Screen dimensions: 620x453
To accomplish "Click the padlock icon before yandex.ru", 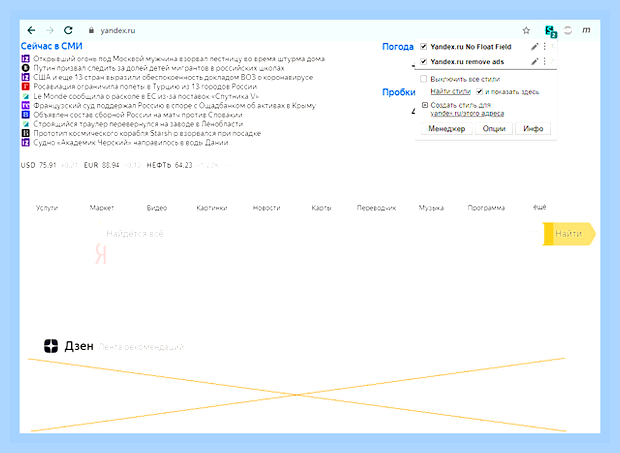I will pos(91,30).
